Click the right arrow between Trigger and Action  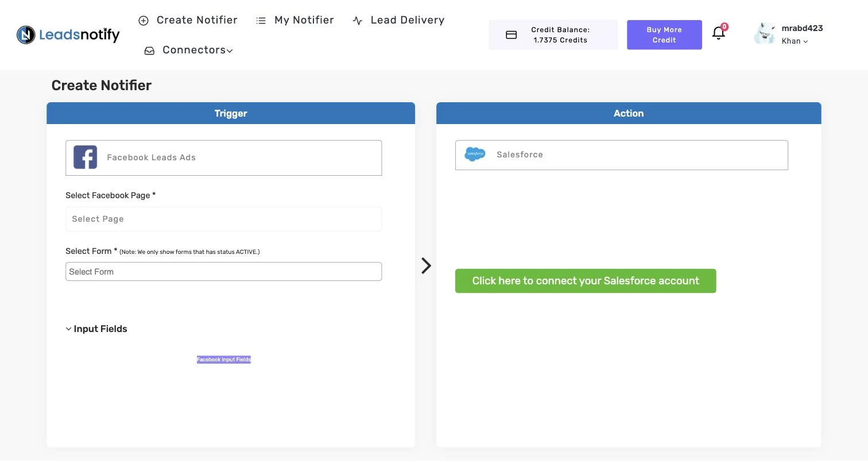click(426, 265)
